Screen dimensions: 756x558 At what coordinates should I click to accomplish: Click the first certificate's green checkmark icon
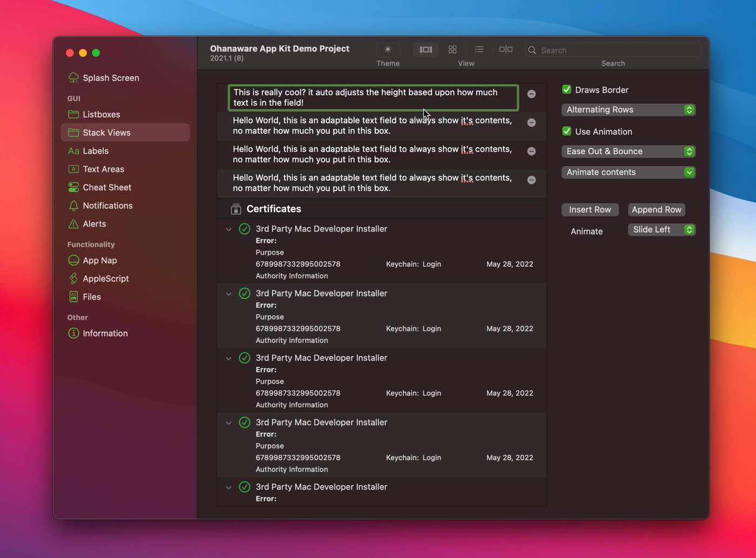click(x=245, y=229)
